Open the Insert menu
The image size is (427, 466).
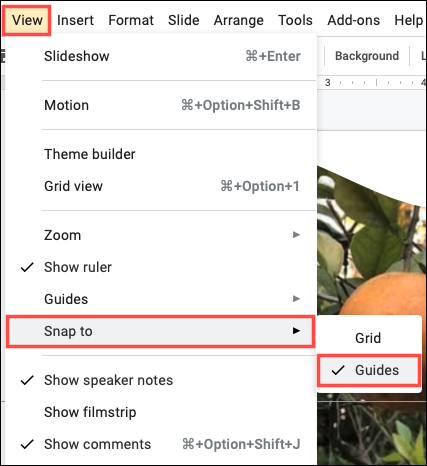click(x=75, y=20)
